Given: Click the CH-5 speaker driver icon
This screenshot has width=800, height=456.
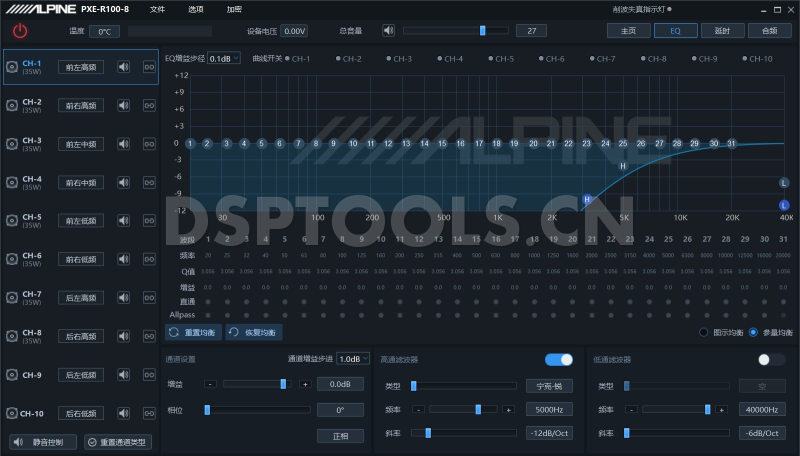Looking at the screenshot, I should pos(12,221).
